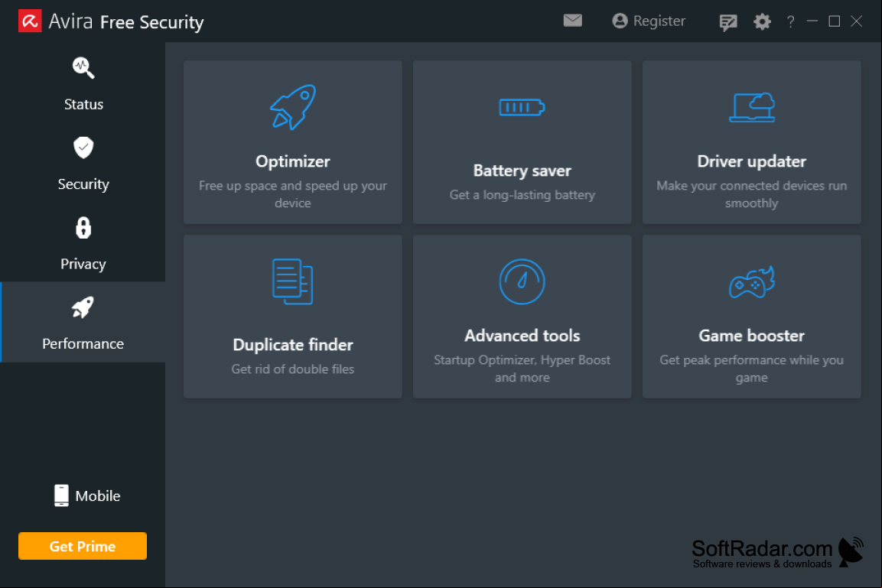This screenshot has width=882, height=588.
Task: Click the orange Get Prime button
Action: [x=83, y=546]
